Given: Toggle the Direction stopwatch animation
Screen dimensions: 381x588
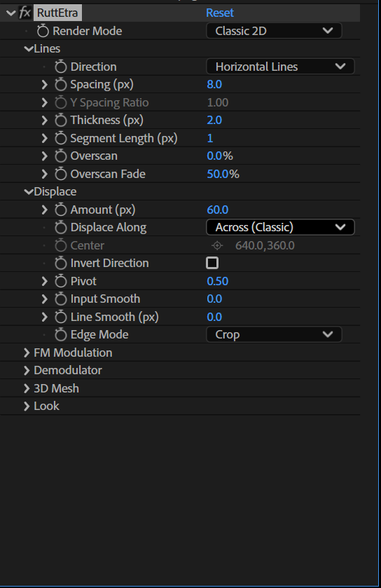Looking at the screenshot, I should 61,67.
